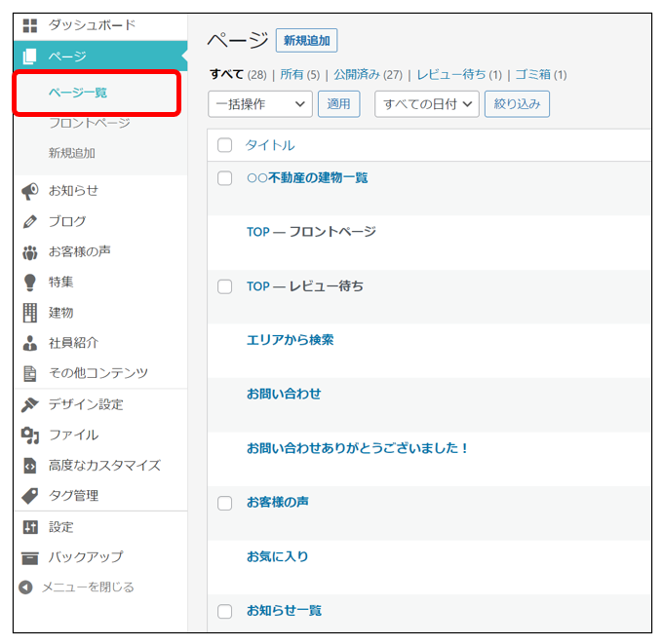Select ページ一覧 in the sidebar submenu
The image size is (662, 644).
coord(78,93)
